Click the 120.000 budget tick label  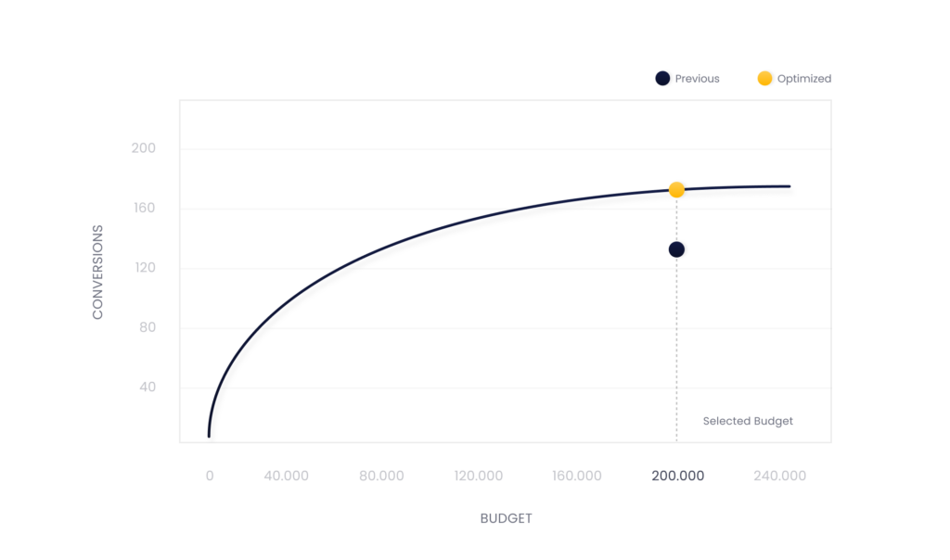click(479, 476)
